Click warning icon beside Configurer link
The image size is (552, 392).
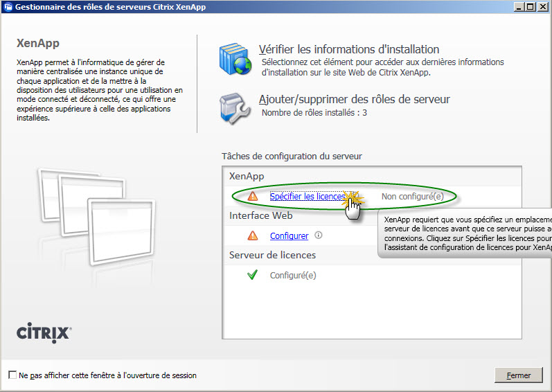point(252,235)
